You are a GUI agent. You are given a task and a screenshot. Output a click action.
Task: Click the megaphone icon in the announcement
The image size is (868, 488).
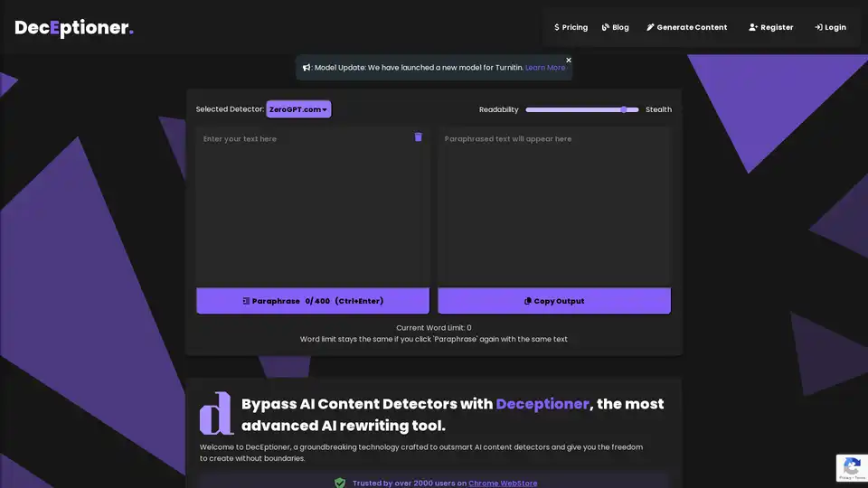click(x=307, y=68)
